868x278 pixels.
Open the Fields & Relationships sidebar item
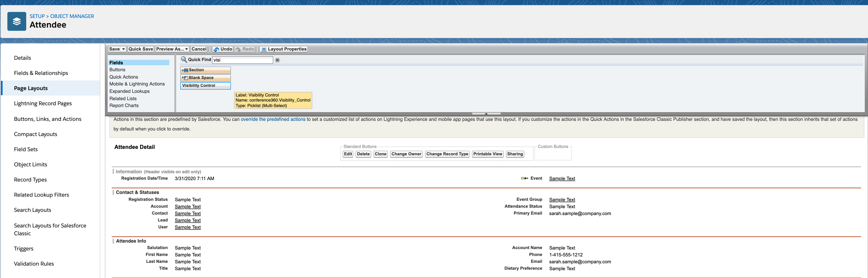[41, 73]
